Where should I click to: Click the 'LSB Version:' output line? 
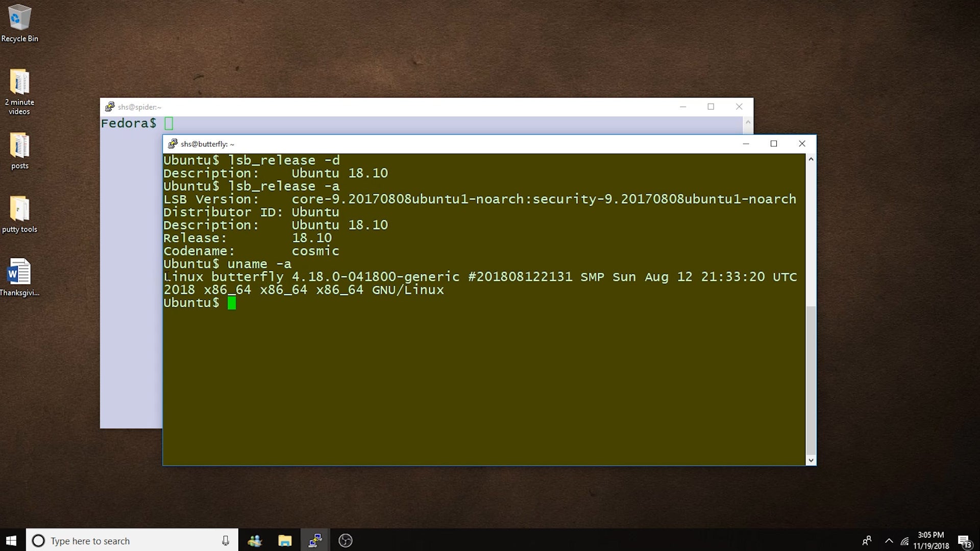point(480,199)
